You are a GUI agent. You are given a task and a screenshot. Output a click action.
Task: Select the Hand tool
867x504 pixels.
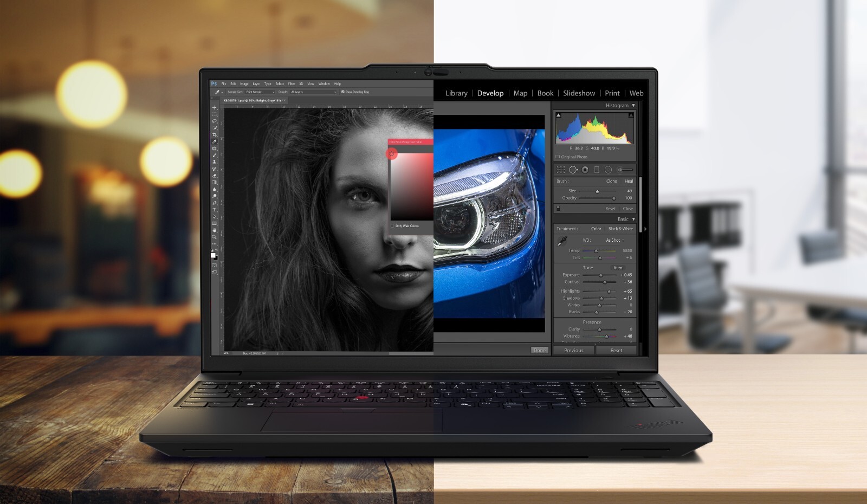click(215, 230)
